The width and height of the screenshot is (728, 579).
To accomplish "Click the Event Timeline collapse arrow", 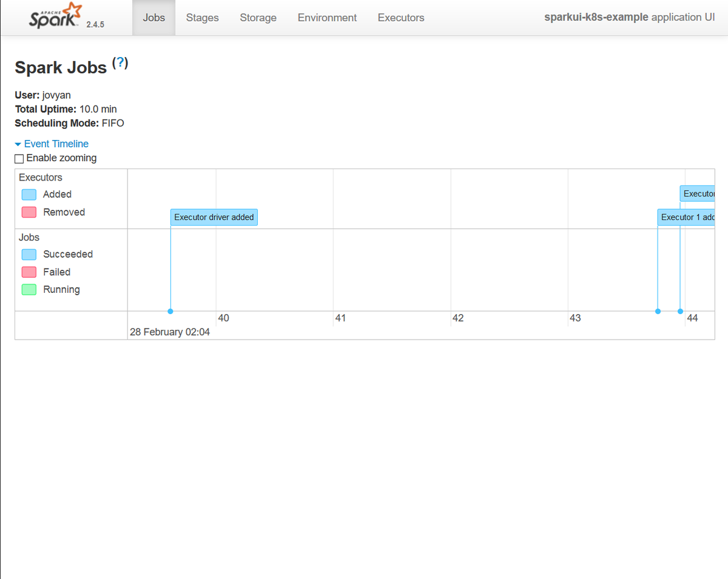I will [x=18, y=144].
